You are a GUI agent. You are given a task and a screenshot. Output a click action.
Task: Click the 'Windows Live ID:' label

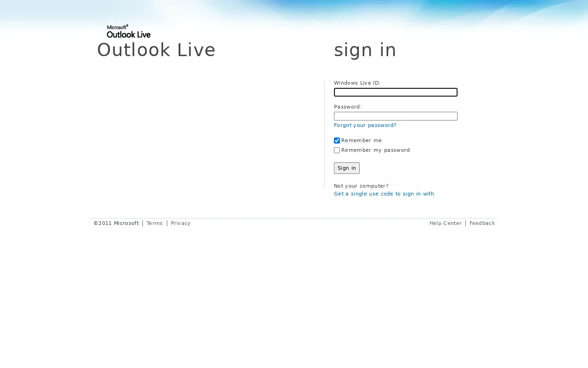pos(357,83)
